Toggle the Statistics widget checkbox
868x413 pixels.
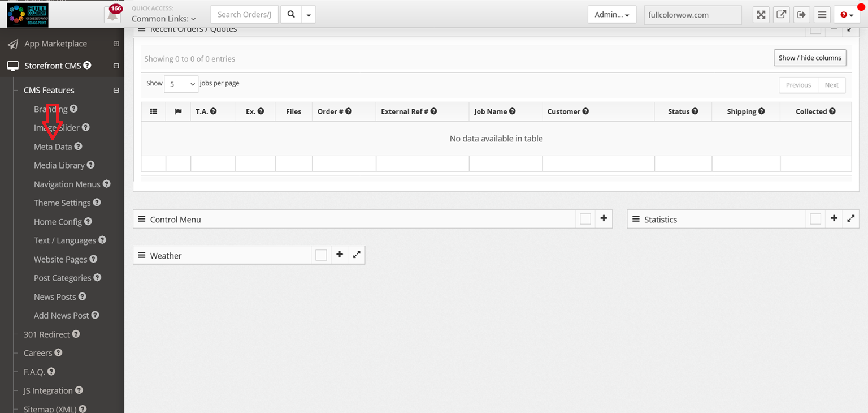pyautogui.click(x=815, y=220)
